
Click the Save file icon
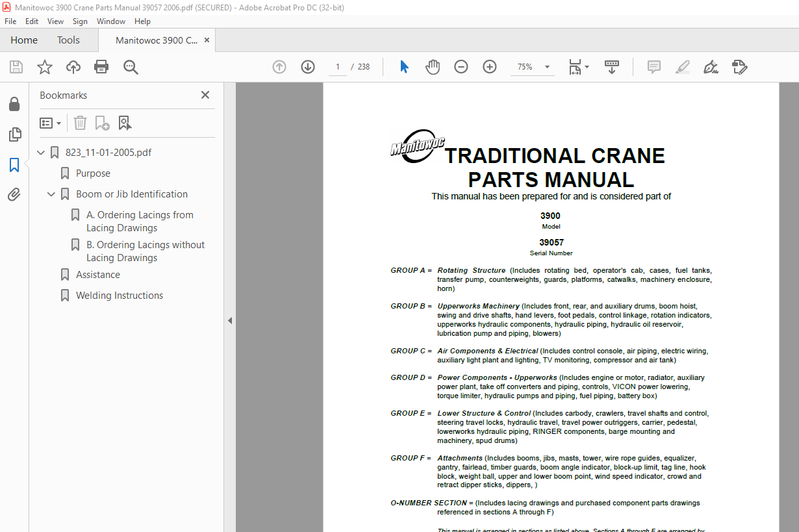pos(16,67)
